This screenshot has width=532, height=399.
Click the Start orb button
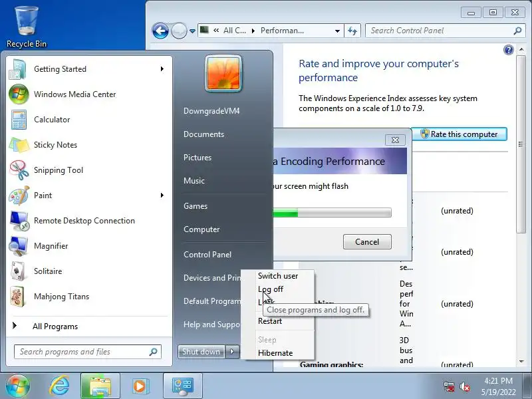coord(17,386)
